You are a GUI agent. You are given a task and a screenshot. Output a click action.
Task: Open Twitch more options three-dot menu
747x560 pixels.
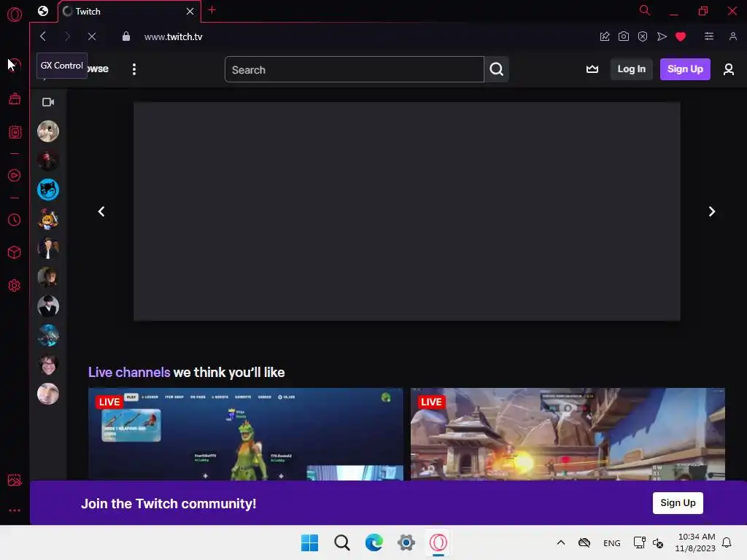(134, 69)
